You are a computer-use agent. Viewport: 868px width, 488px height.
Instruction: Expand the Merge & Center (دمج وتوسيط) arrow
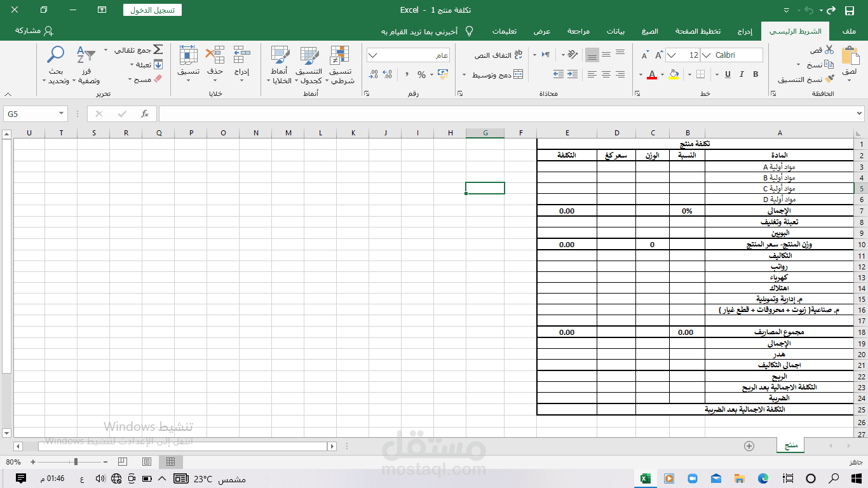[464, 75]
